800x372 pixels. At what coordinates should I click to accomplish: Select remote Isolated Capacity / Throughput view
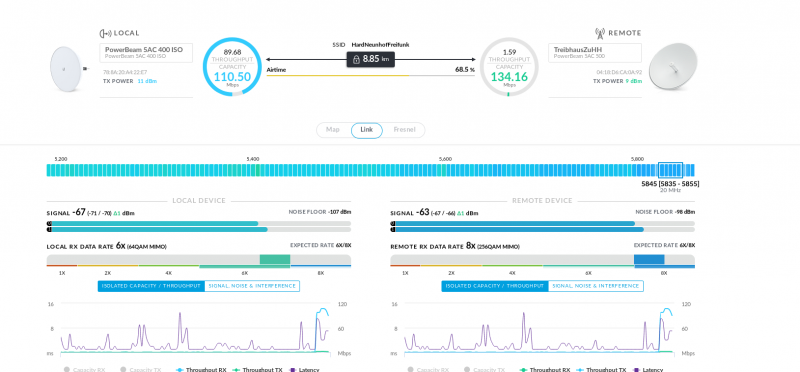point(495,286)
